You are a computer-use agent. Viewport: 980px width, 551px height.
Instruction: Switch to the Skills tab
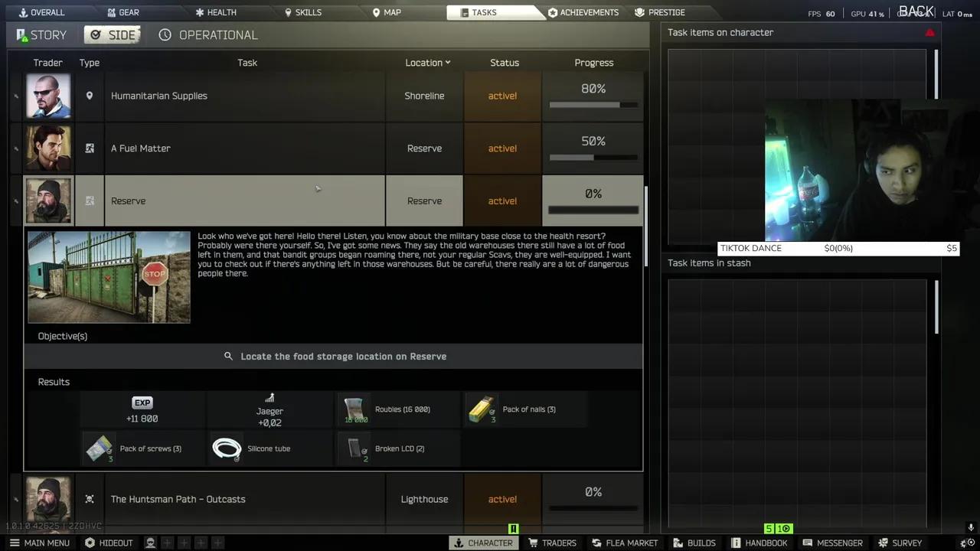tap(302, 12)
